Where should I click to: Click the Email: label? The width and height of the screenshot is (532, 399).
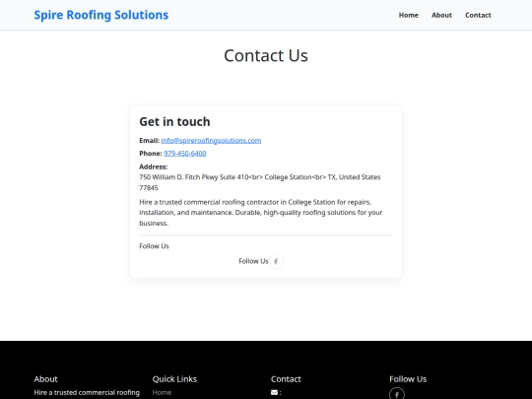coord(150,141)
